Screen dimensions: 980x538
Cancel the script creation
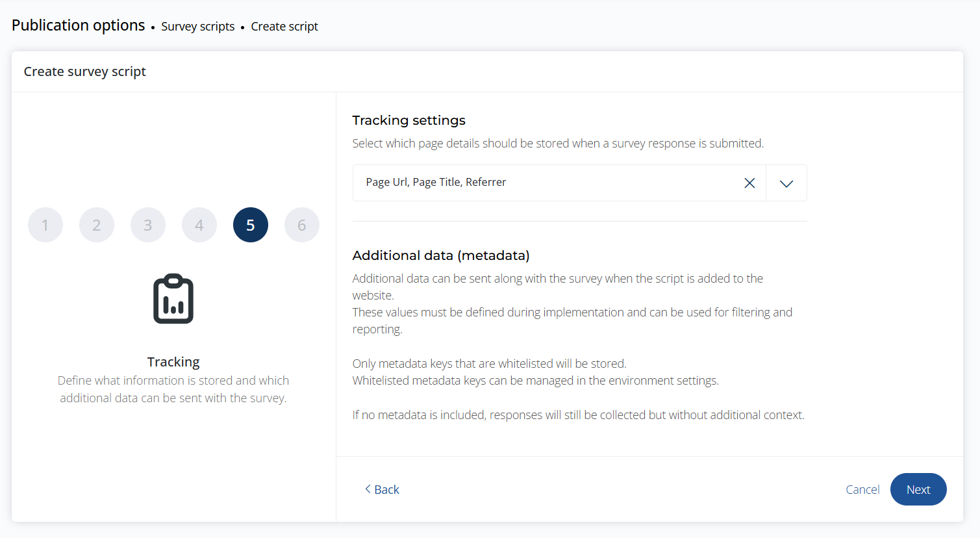click(x=862, y=489)
